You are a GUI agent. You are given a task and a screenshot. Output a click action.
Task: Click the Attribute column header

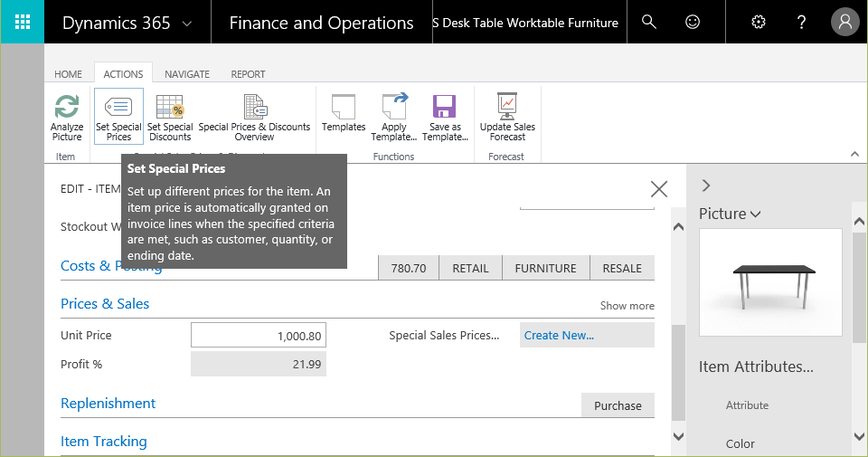pyautogui.click(x=747, y=405)
